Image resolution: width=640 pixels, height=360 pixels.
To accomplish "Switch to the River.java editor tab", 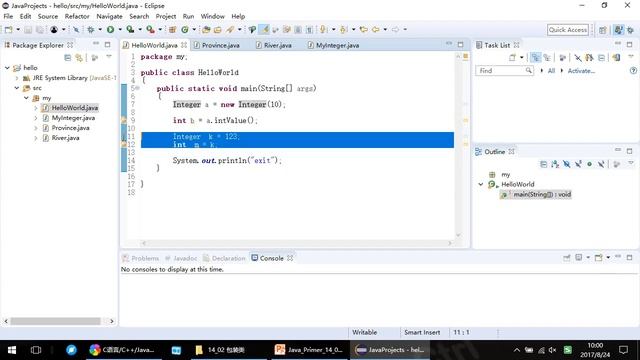I will coord(274,45).
